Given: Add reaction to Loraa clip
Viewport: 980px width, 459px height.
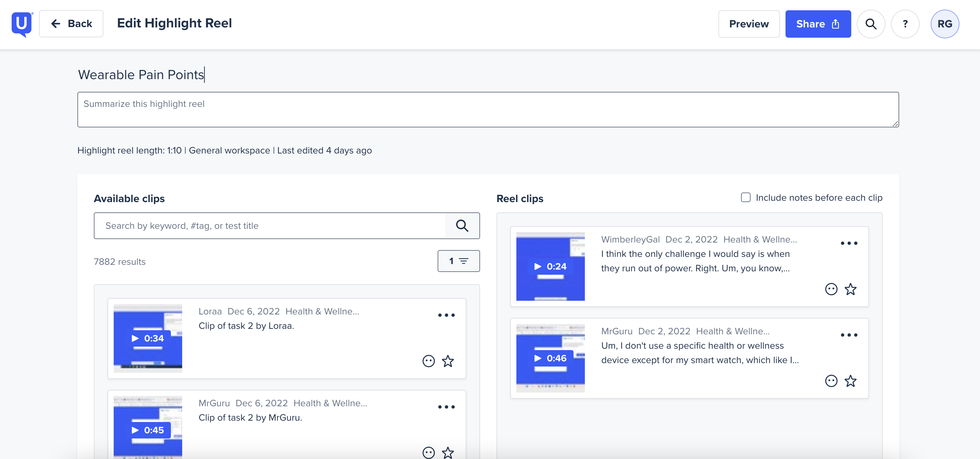Looking at the screenshot, I should (428, 361).
